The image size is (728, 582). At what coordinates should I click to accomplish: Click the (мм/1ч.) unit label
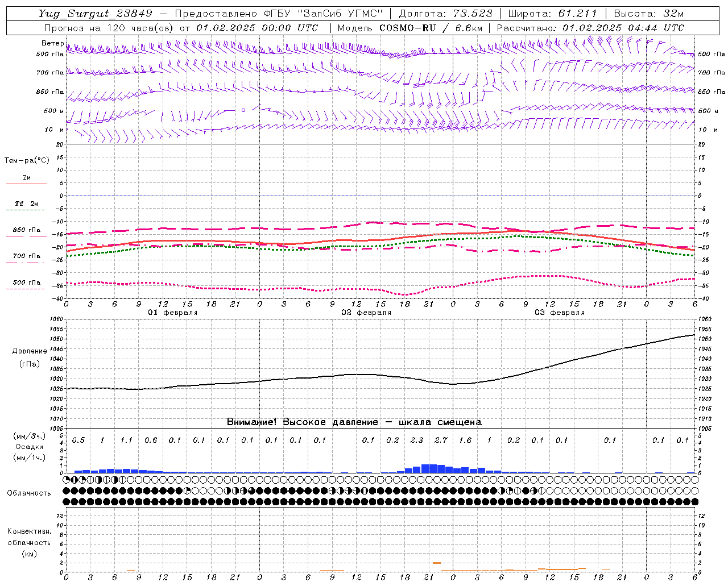28,458
